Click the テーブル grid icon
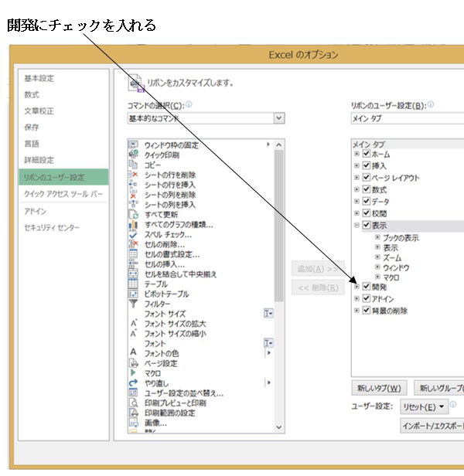The image size is (464, 476). coord(133,284)
